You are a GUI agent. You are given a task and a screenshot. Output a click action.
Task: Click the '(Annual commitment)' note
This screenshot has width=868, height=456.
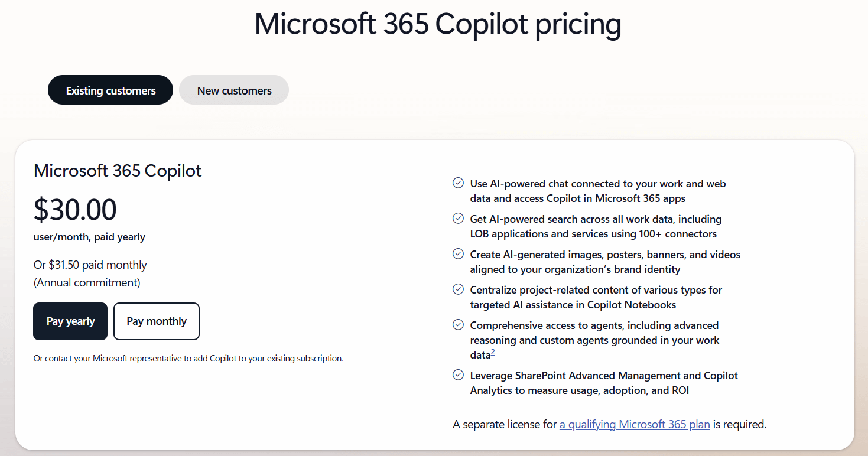click(87, 282)
